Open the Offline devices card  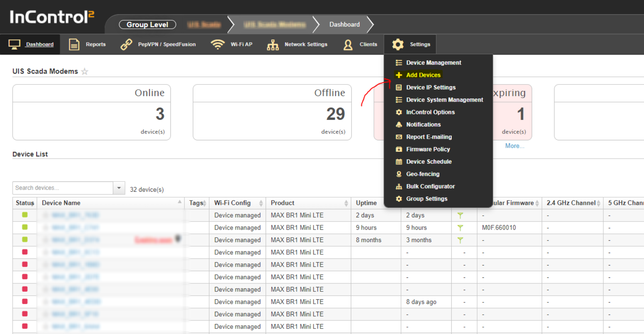click(x=272, y=112)
